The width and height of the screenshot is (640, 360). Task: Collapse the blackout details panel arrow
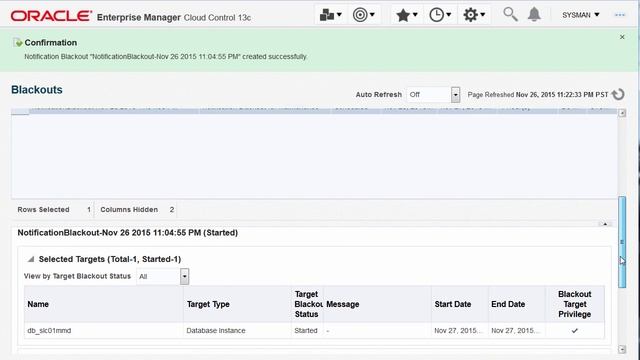(x=605, y=224)
